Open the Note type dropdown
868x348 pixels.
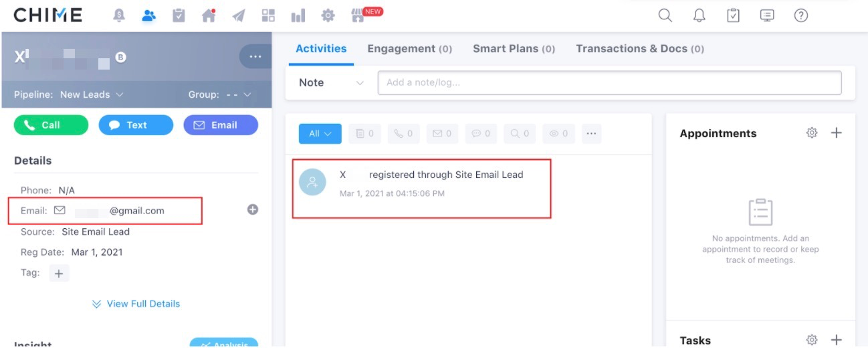click(331, 83)
